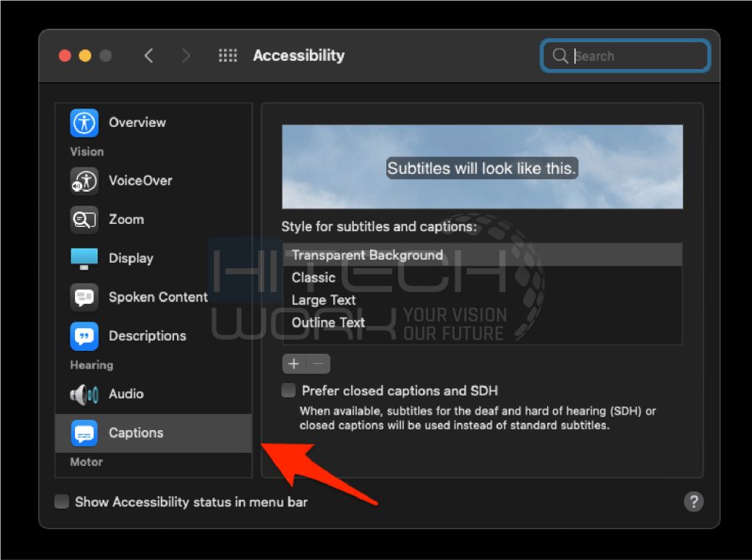Viewport: 752px width, 560px height.
Task: Choose the Outline Text caption style
Action: coord(482,323)
